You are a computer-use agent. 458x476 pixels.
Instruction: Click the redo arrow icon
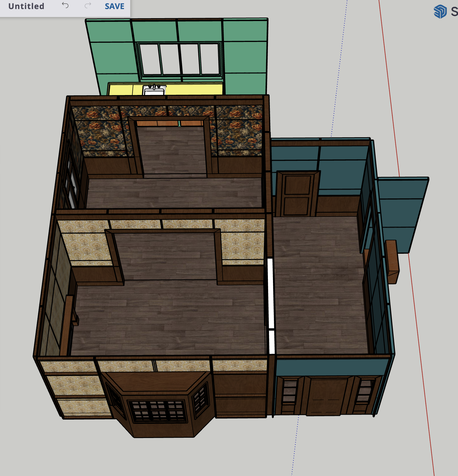click(88, 5)
